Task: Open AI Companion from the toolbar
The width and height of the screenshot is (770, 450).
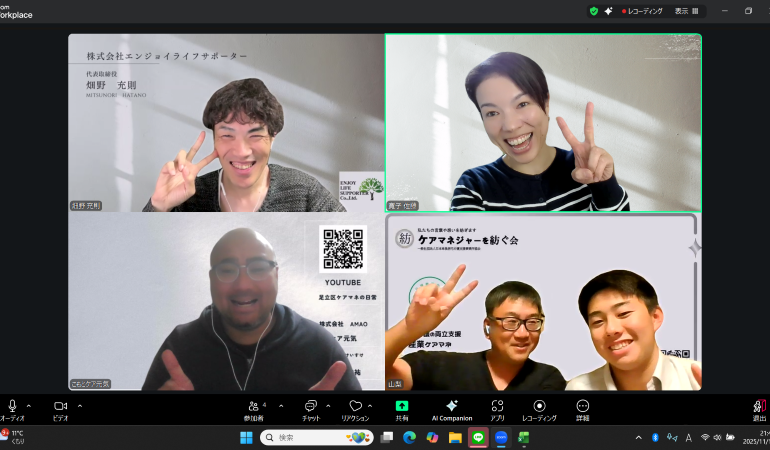Action: (451, 406)
